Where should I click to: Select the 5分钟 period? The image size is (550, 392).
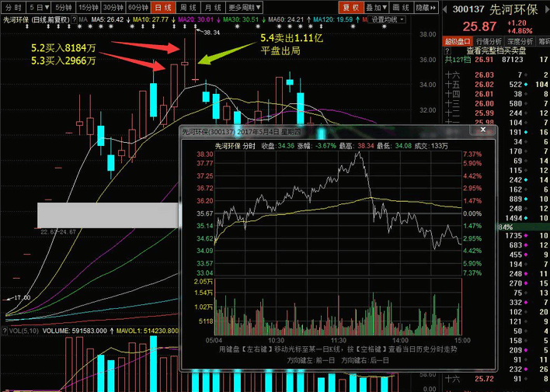(64, 7)
